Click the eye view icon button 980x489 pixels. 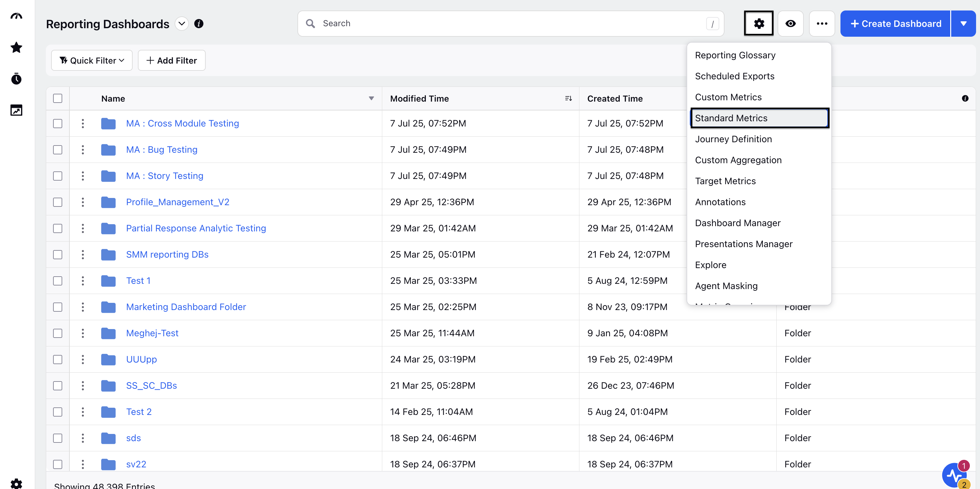[790, 24]
